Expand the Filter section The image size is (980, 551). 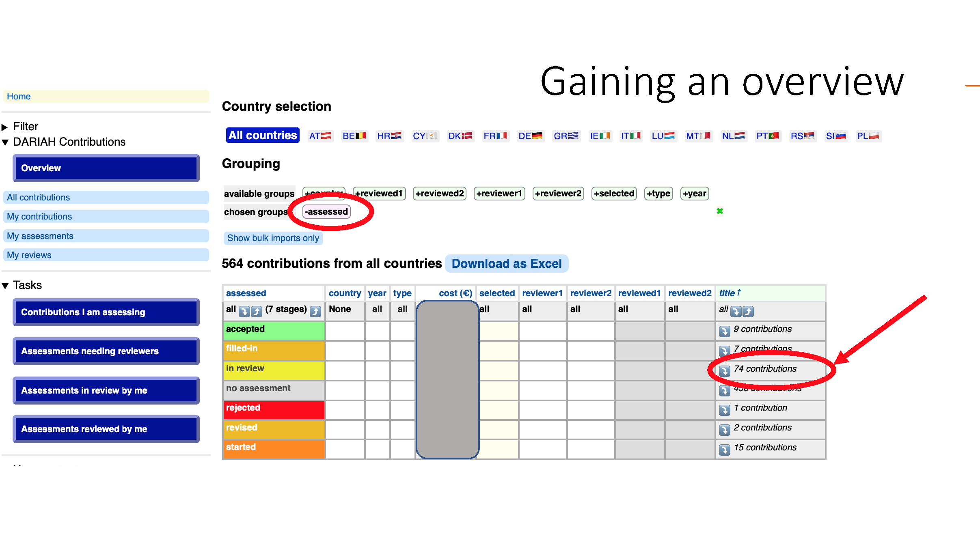(x=20, y=127)
